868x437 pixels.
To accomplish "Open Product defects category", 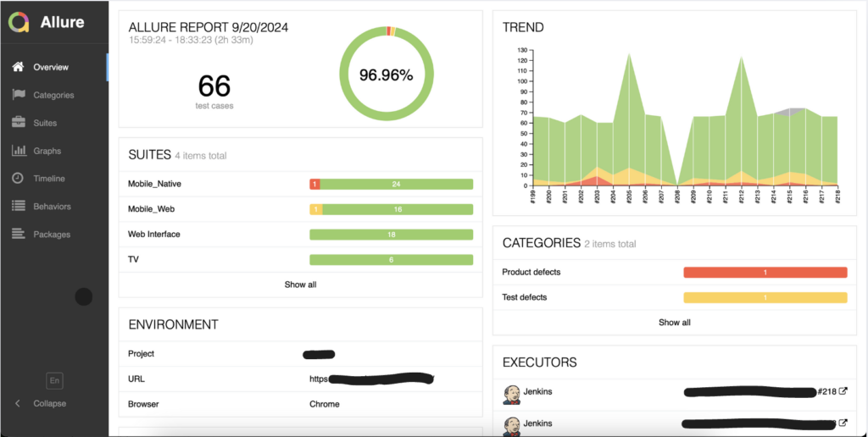I will [x=531, y=272].
